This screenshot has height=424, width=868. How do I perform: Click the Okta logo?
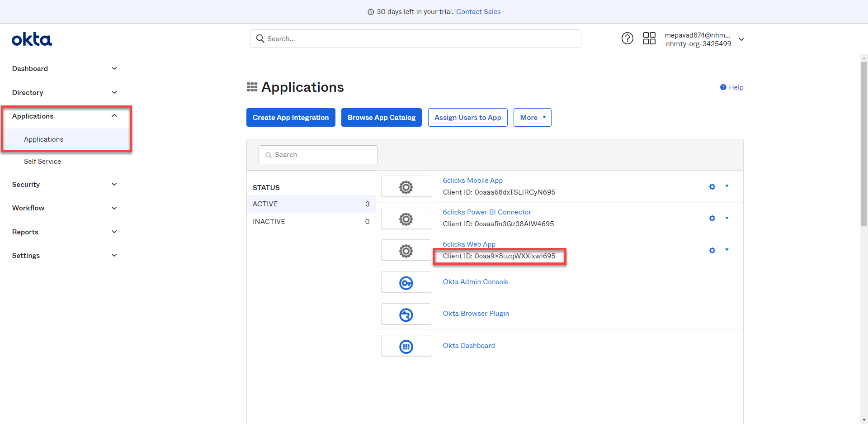point(32,39)
